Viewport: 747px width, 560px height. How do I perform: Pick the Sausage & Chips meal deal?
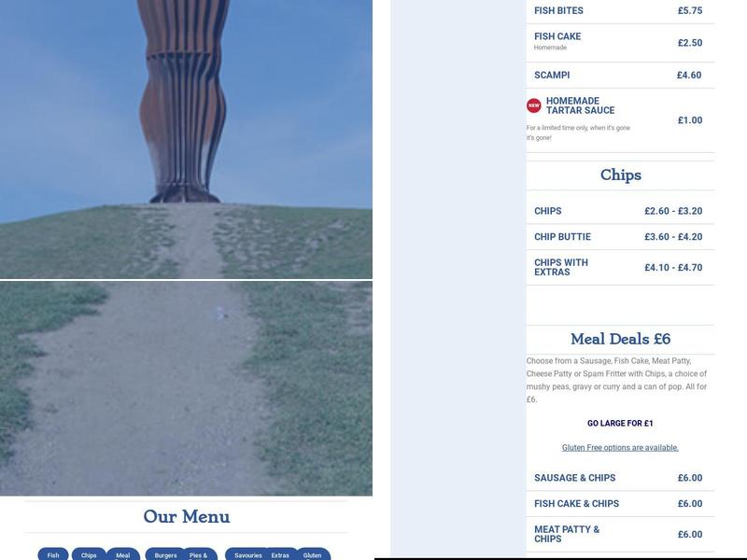(620, 478)
